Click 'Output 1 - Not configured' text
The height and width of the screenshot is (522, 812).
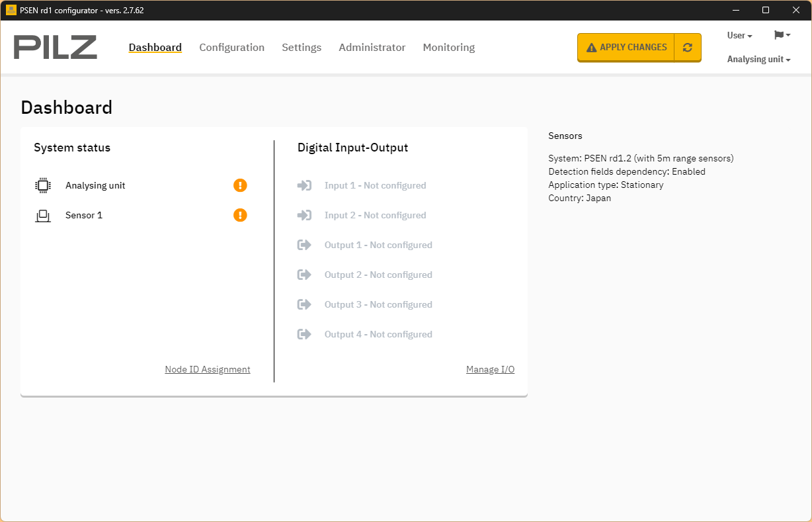pos(378,245)
